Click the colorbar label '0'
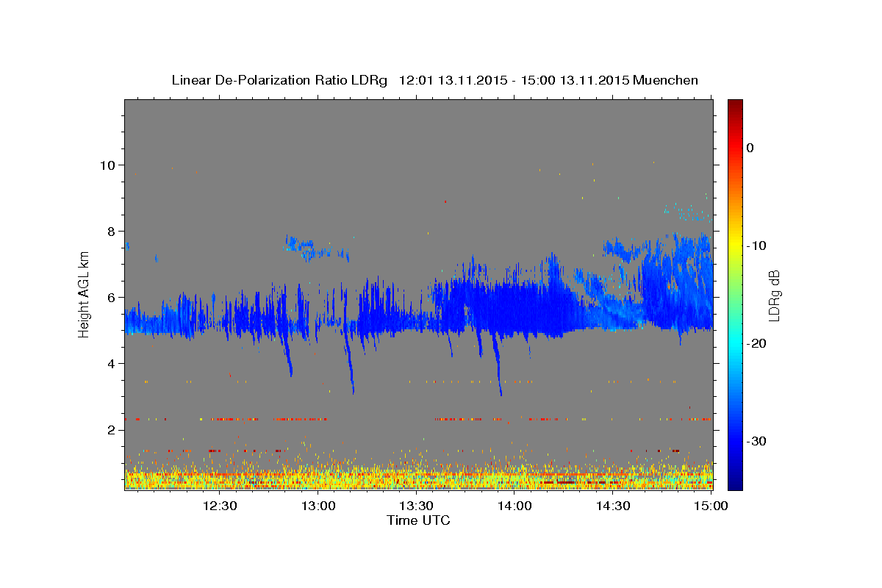The height and width of the screenshot is (588, 882). coord(750,148)
